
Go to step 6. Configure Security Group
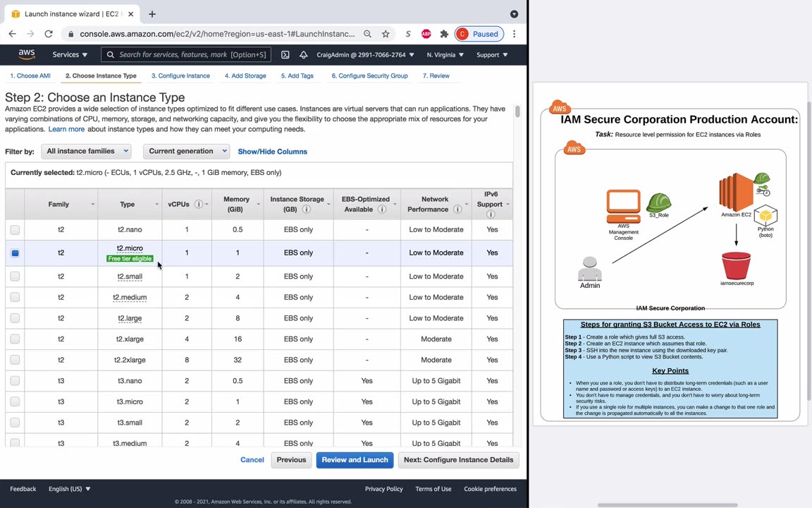(370, 75)
